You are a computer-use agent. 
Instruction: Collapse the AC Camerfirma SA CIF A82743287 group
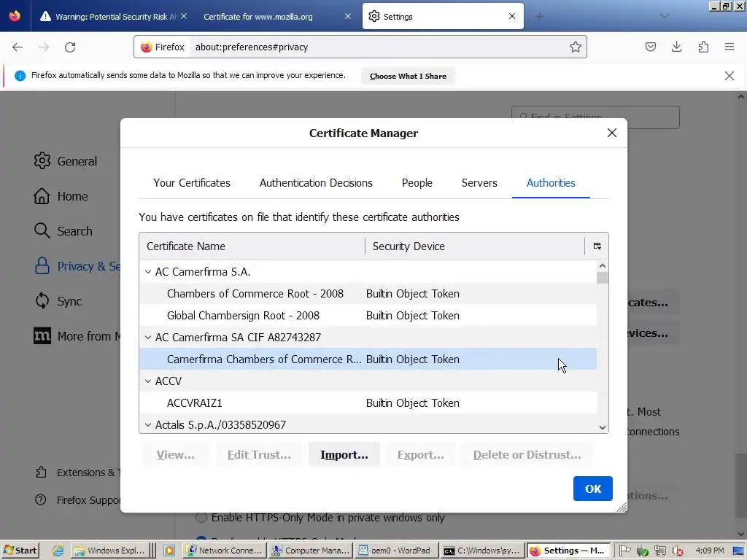pos(147,338)
